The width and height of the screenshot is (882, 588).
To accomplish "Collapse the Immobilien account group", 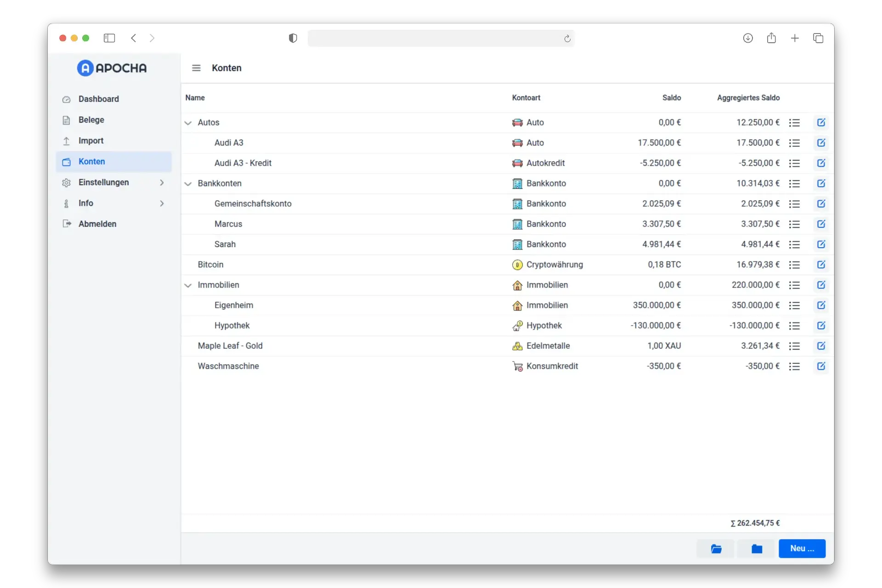I will [188, 285].
